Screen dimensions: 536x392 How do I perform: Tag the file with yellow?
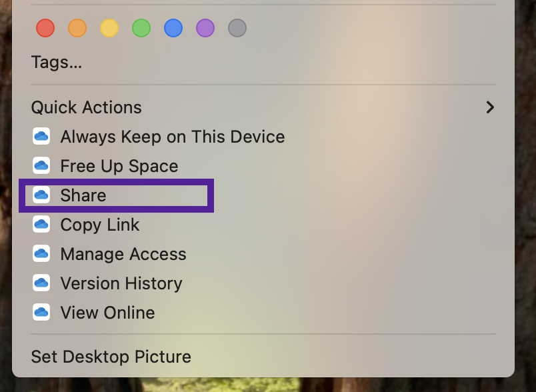(x=109, y=28)
